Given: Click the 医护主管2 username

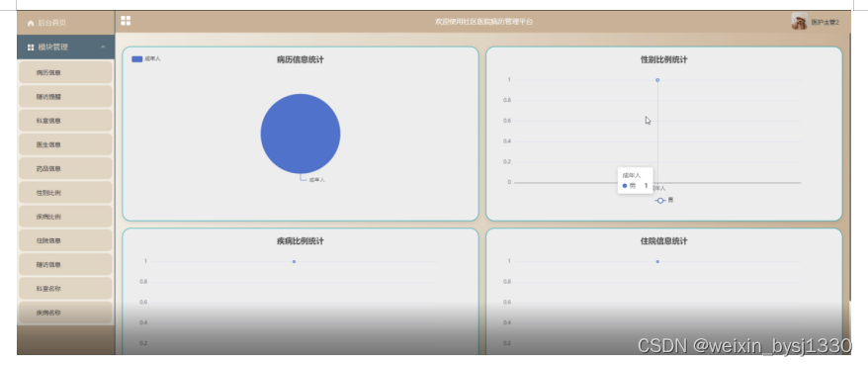Looking at the screenshot, I should (825, 23).
